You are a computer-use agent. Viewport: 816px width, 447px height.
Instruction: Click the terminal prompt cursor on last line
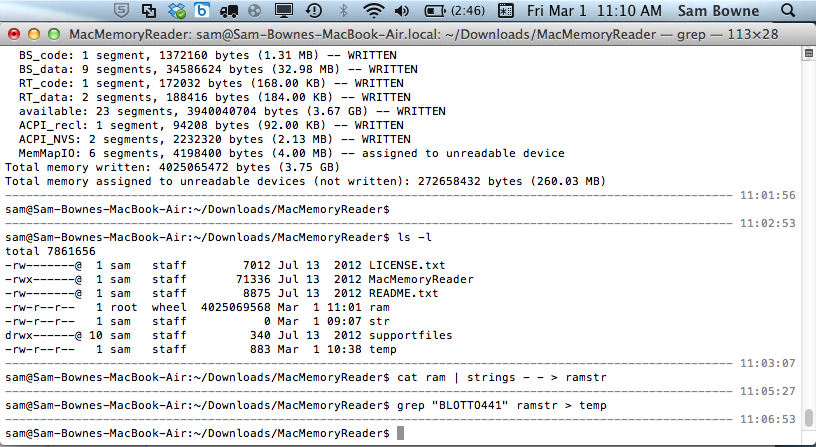[400, 433]
